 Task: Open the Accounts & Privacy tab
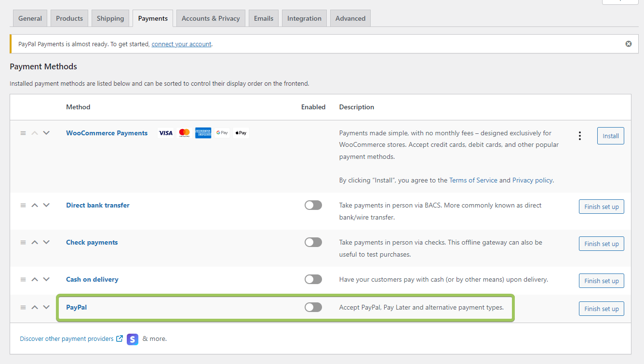211,18
